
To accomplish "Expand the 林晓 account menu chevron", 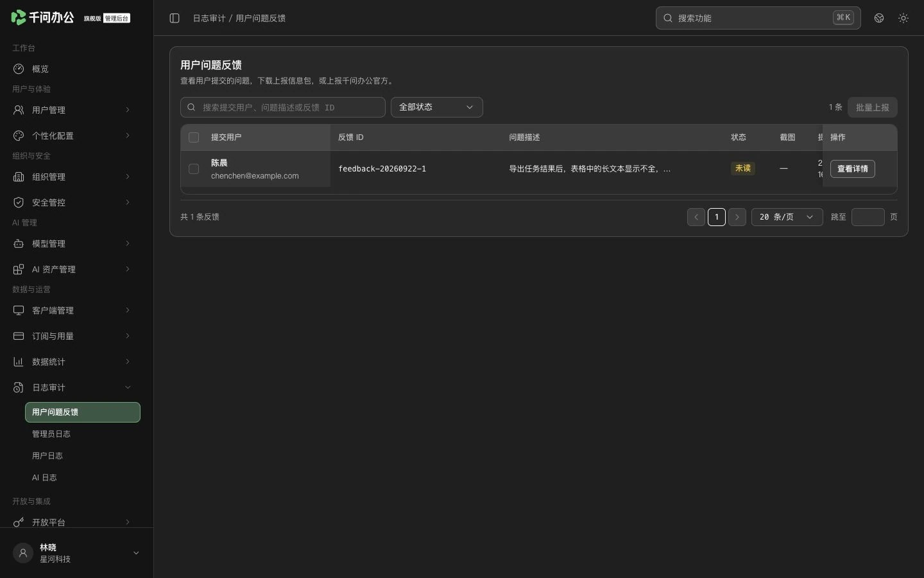I will 136,553.
